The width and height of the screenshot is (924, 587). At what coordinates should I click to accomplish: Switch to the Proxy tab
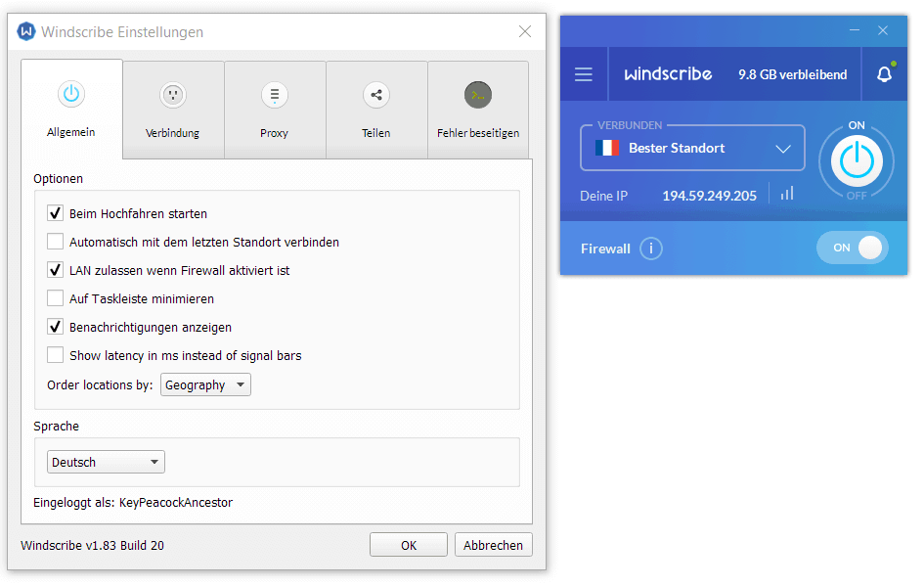point(275,110)
